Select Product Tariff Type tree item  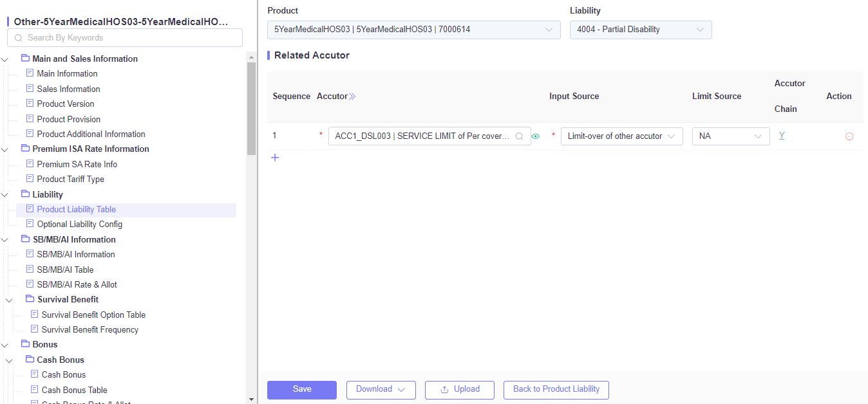click(70, 179)
